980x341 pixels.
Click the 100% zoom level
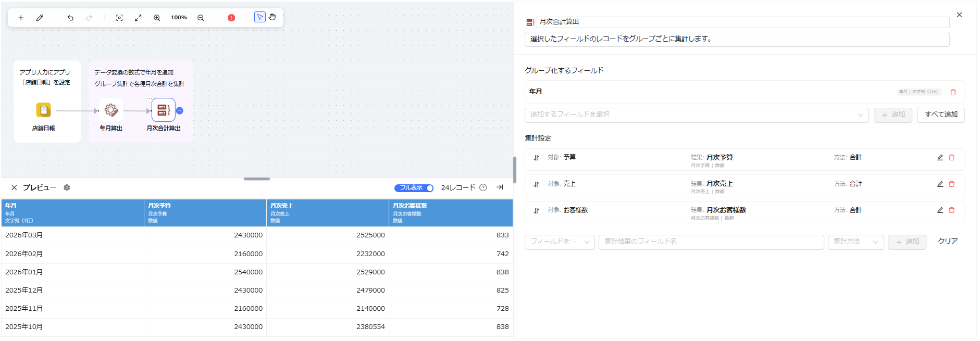(179, 18)
